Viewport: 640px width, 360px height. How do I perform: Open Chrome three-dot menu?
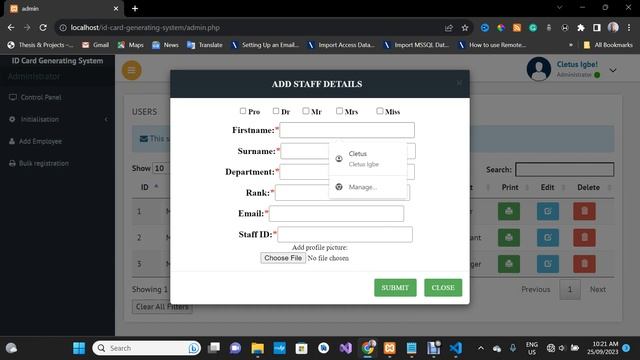pyautogui.click(x=629, y=28)
